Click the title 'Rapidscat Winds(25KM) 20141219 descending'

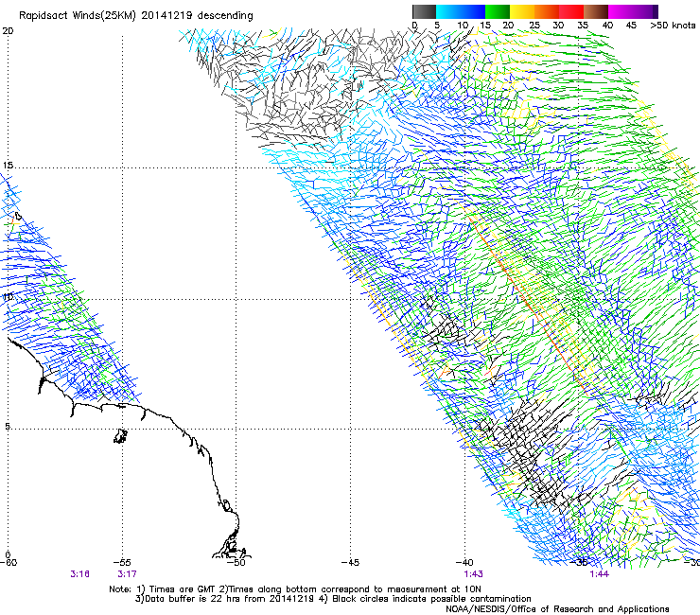click(x=135, y=16)
